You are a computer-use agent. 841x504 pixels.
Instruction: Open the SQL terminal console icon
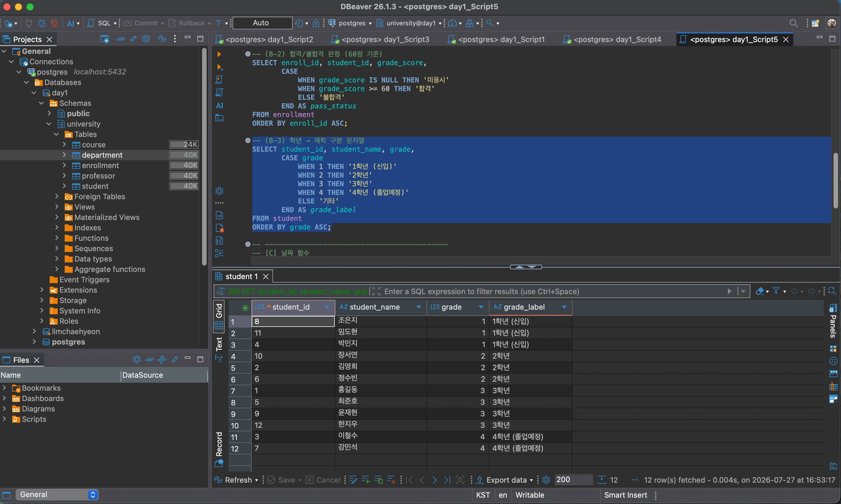(219, 118)
